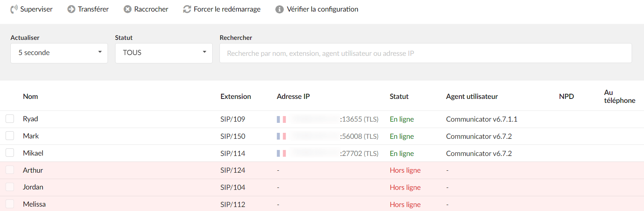The width and height of the screenshot is (644, 211).
Task: Click the Transférer arrow icon
Action: point(71,9)
